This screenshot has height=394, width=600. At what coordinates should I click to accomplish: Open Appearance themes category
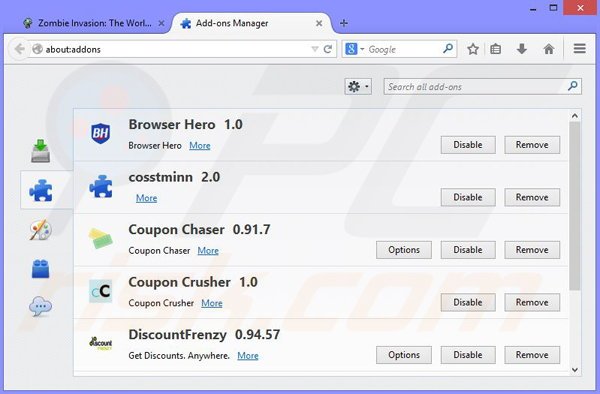click(40, 230)
